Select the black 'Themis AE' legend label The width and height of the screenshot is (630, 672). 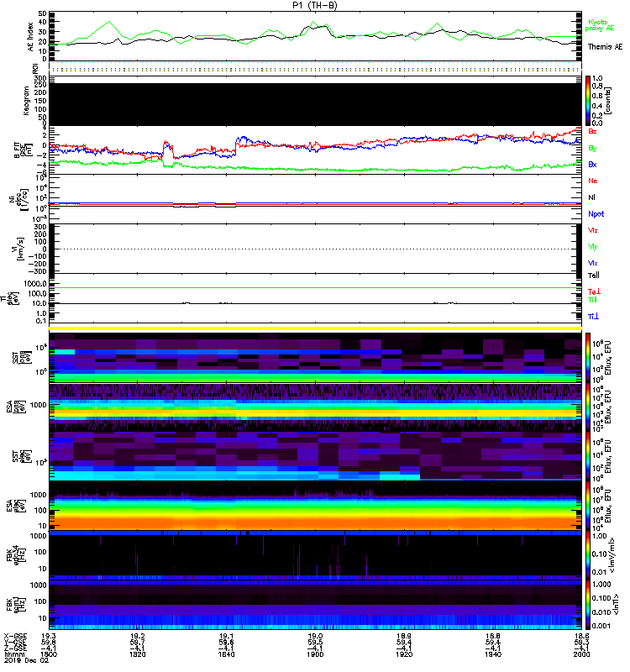(x=605, y=47)
